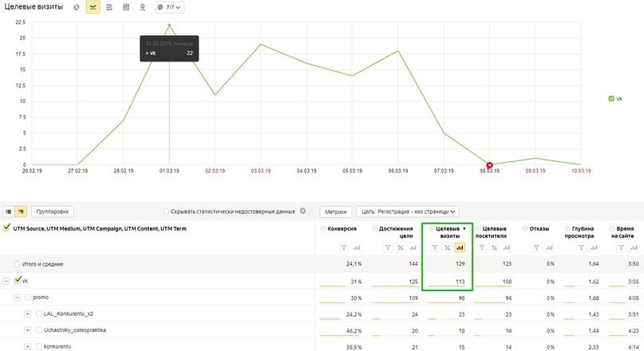644x351 pixels.
Task: Switch table to tree view
Action: tap(21, 211)
